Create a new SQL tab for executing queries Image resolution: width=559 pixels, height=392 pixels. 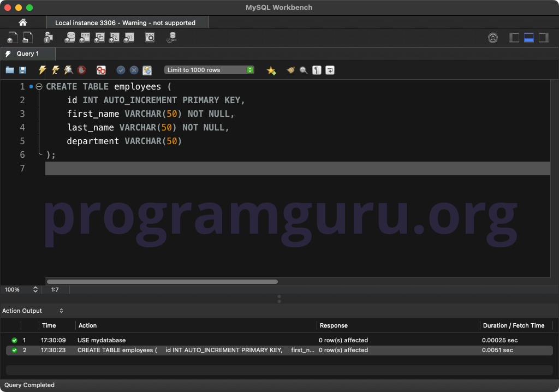point(12,38)
